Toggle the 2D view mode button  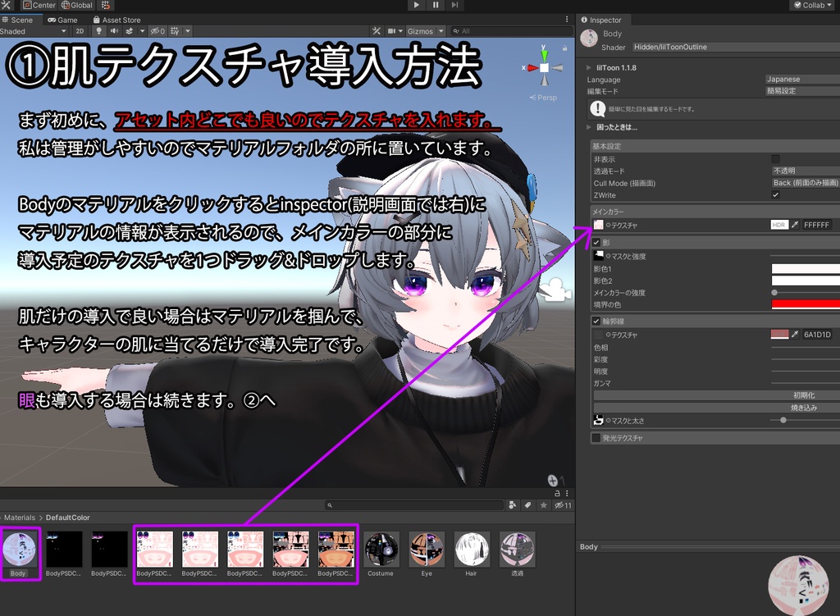pos(81,30)
